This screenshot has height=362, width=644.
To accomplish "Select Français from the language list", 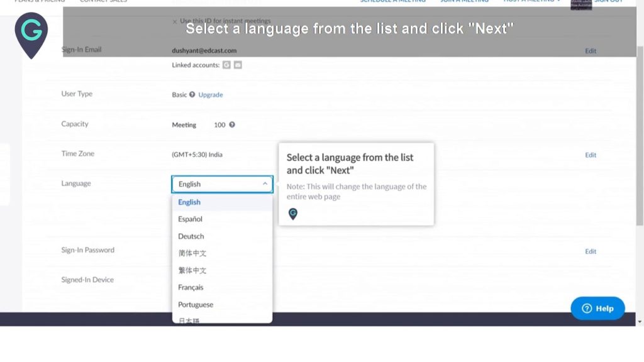I will [x=191, y=287].
